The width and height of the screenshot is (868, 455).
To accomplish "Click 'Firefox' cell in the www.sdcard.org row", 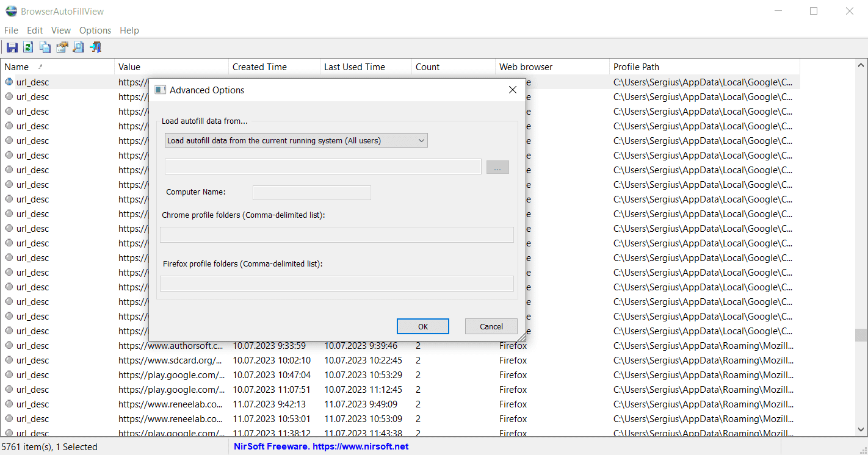I will 513,360.
